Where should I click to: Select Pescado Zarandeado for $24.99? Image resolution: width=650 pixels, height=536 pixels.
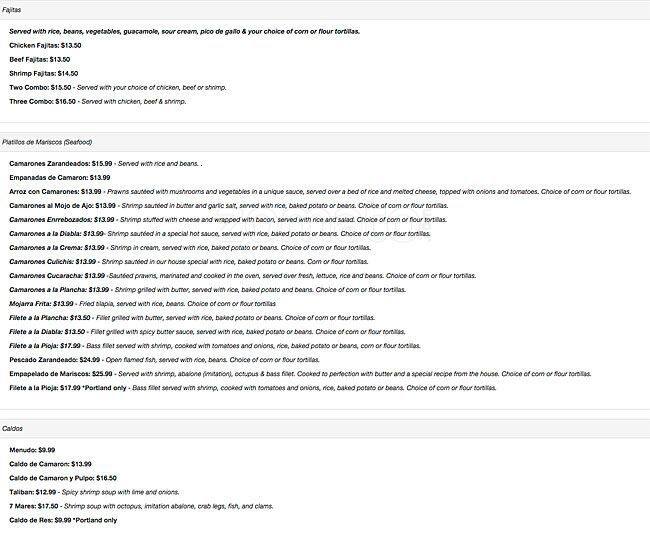(54, 359)
